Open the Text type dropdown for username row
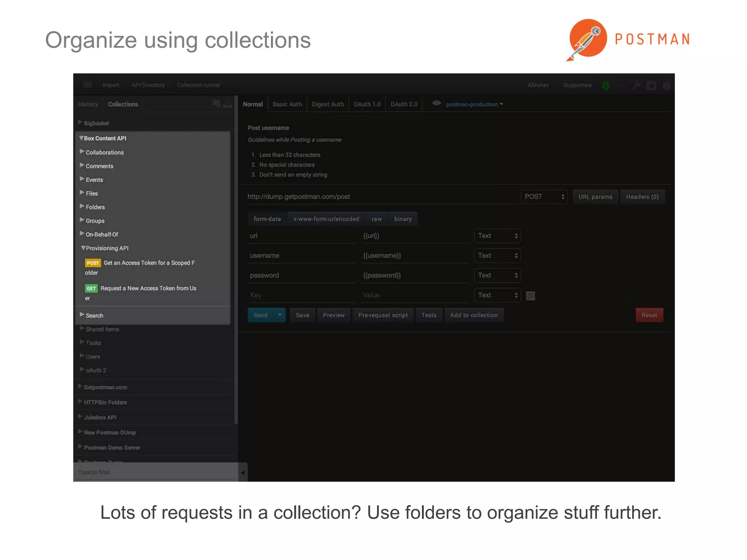747x560 pixels. (x=498, y=256)
